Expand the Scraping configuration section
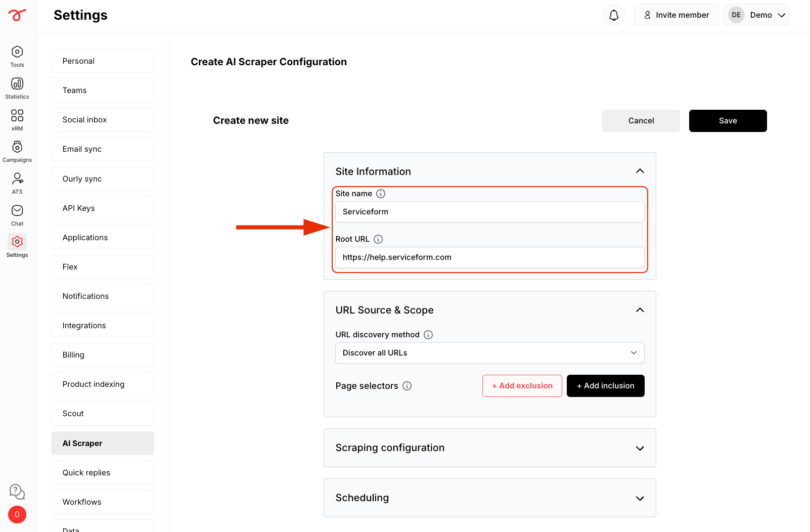Viewport: 810px width, 532px height. [x=640, y=449]
